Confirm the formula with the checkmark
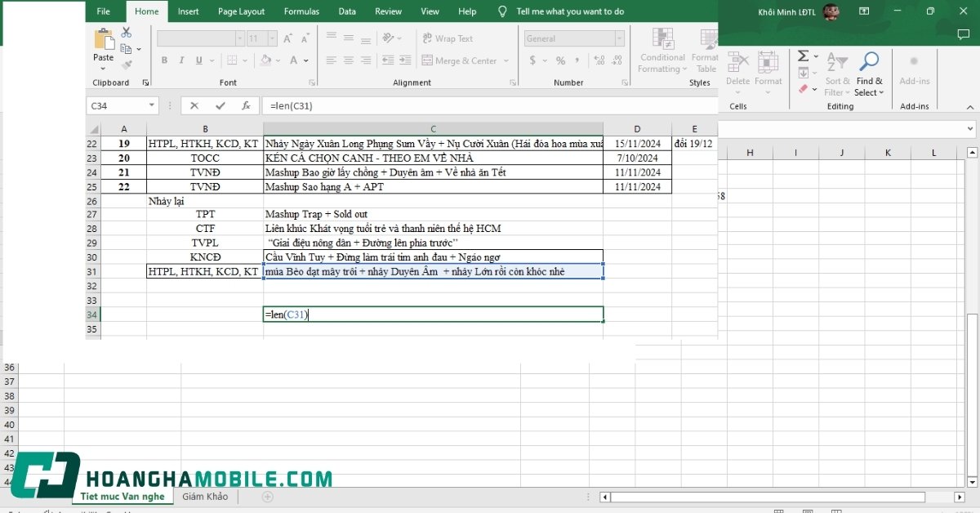The width and height of the screenshot is (980, 513). tap(220, 105)
